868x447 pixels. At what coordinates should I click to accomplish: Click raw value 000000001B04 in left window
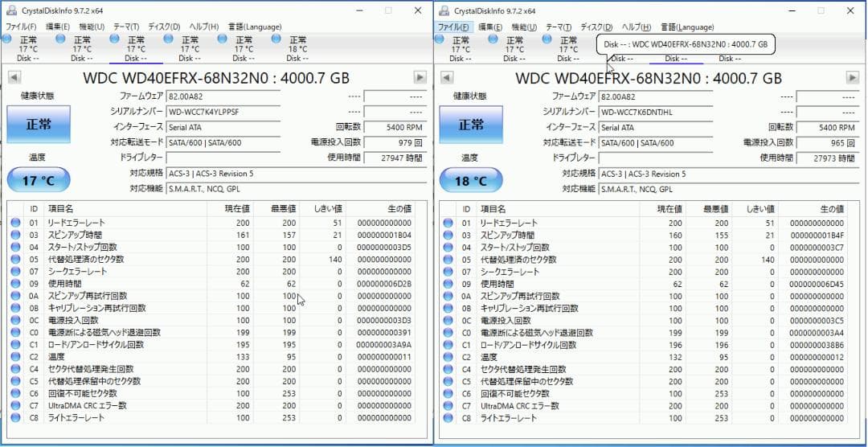click(x=384, y=235)
